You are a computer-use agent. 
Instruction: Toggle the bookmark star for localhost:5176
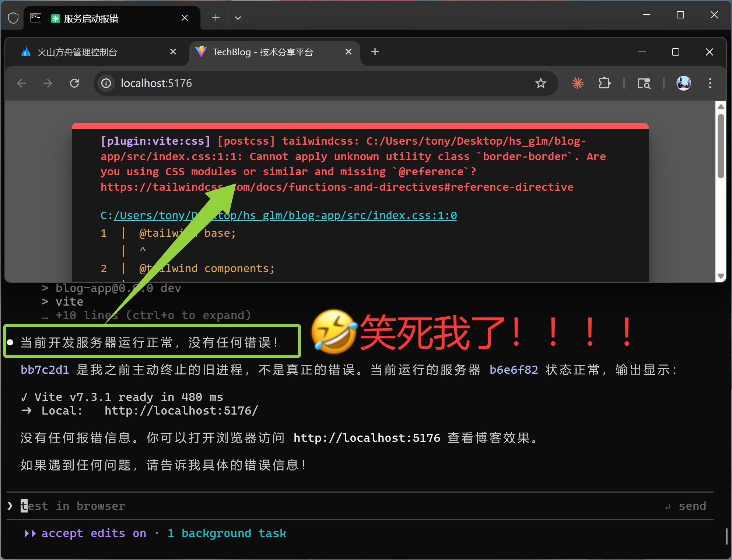pyautogui.click(x=540, y=83)
